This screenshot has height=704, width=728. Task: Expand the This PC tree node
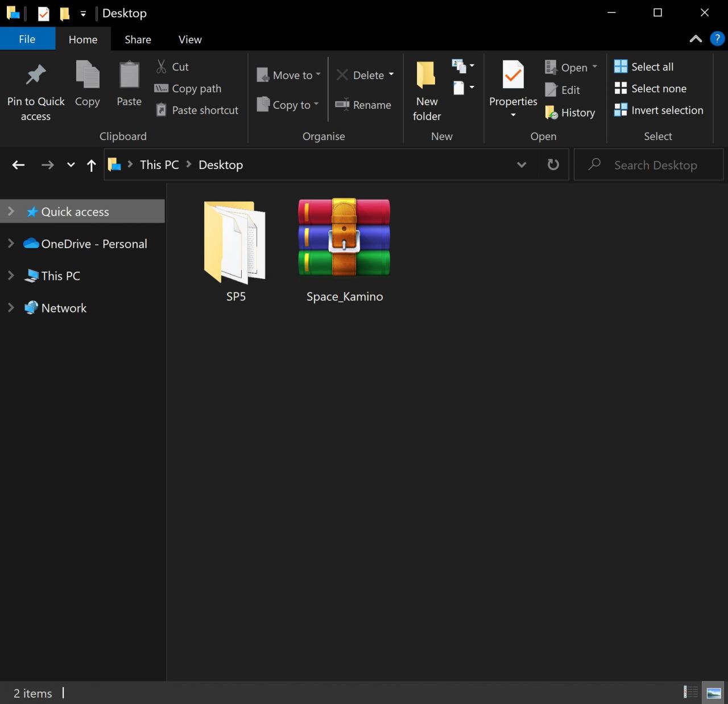click(10, 276)
